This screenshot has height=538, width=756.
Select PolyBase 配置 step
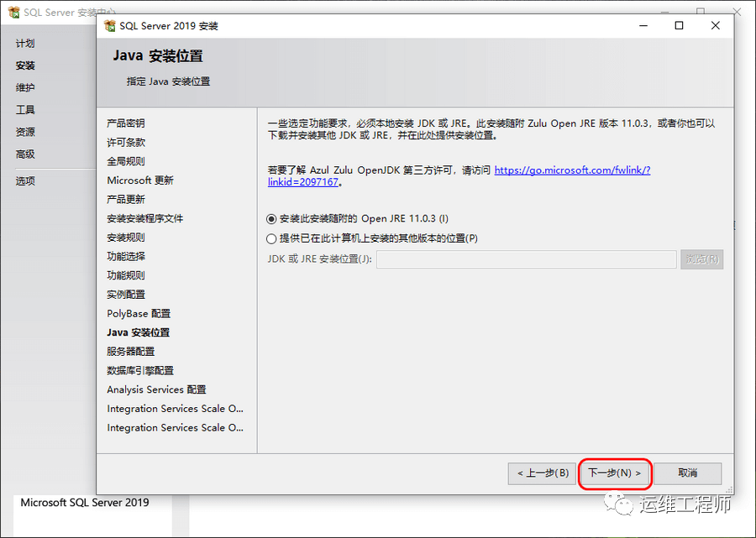tap(139, 314)
